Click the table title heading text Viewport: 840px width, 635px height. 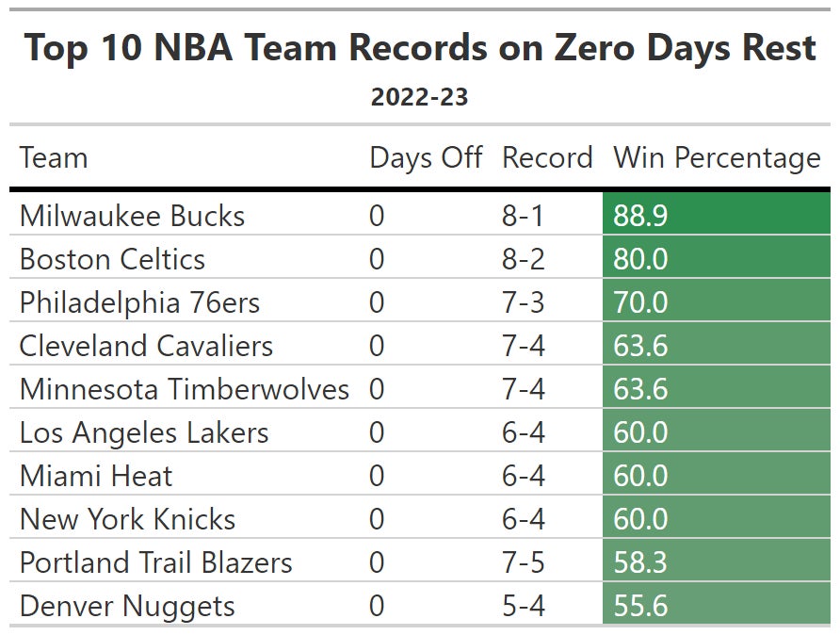(420, 48)
